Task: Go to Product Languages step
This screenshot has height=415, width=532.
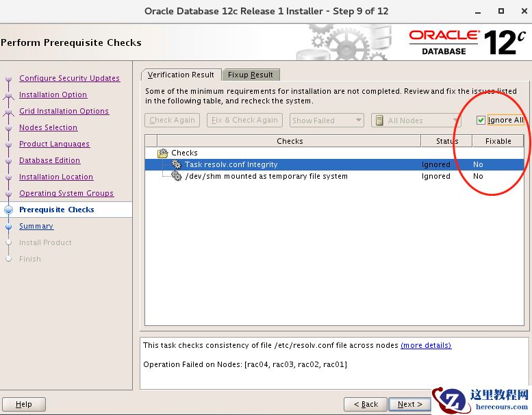Action: (54, 144)
